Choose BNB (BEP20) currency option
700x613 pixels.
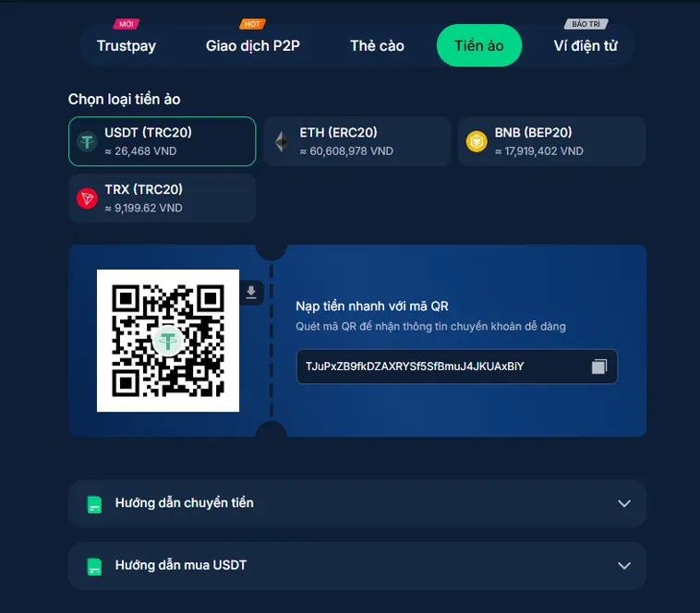(552, 141)
